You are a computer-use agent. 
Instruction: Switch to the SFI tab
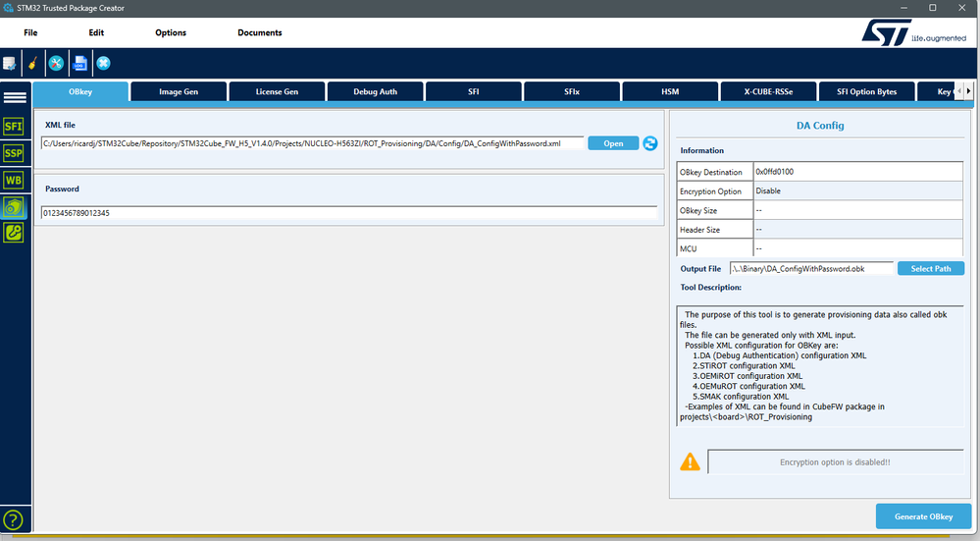click(x=474, y=91)
